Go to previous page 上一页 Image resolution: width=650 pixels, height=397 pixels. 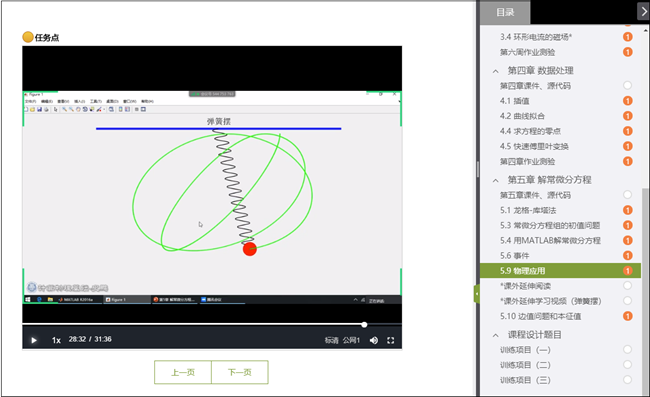pyautogui.click(x=183, y=372)
